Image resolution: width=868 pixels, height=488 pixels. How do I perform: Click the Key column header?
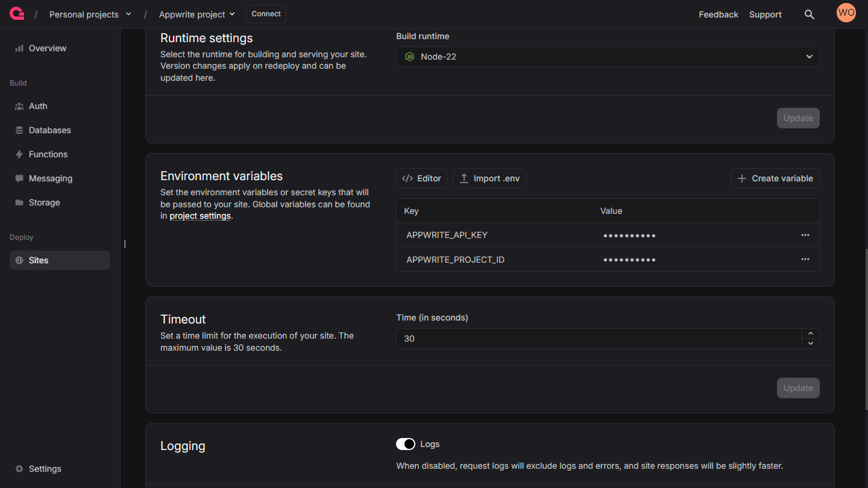pyautogui.click(x=411, y=211)
